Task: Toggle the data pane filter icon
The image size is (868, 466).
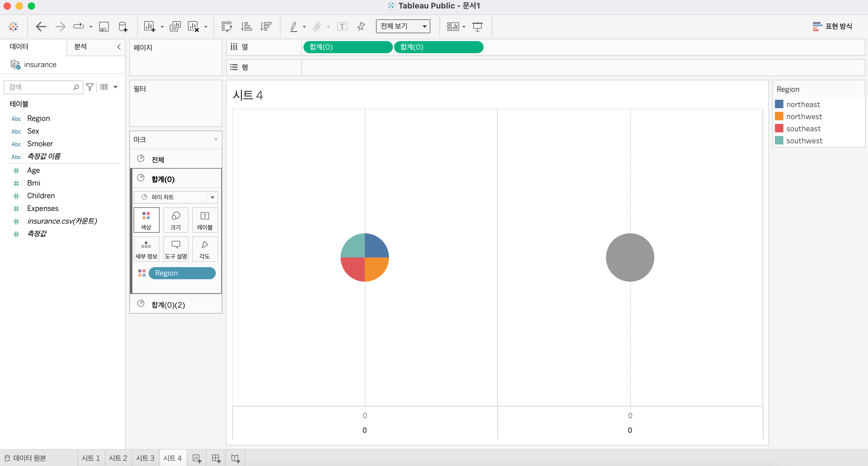Action: (90, 87)
